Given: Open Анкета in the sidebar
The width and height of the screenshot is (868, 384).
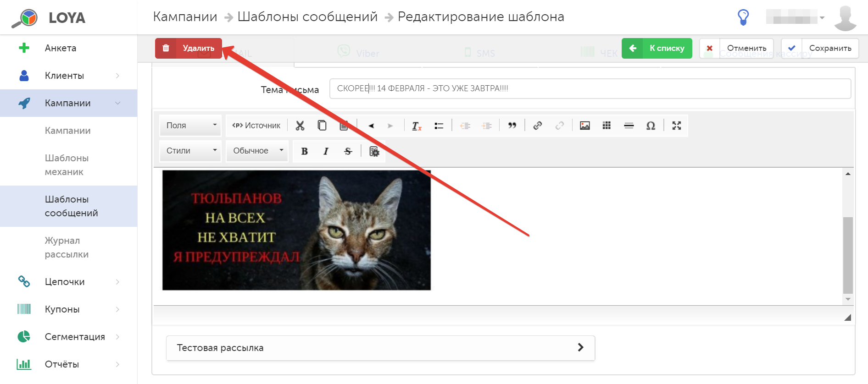Looking at the screenshot, I should pos(61,48).
